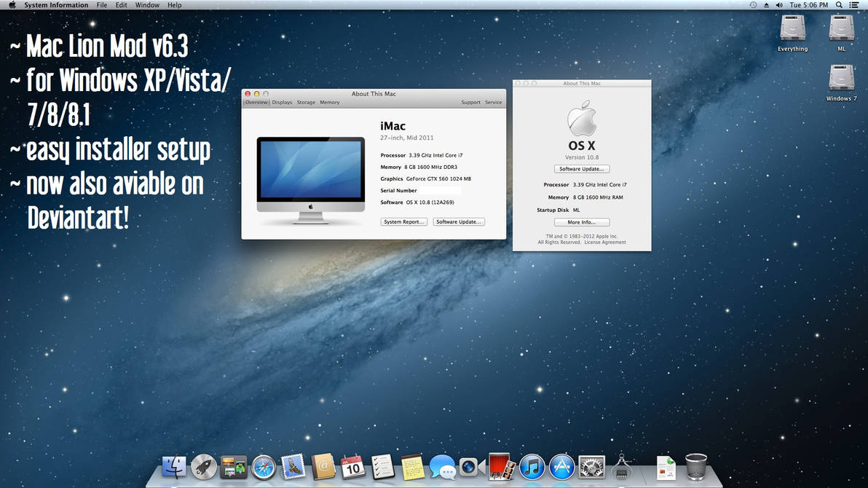Launch Launchpad rocket icon in dock
The height and width of the screenshot is (488, 868).
click(204, 468)
